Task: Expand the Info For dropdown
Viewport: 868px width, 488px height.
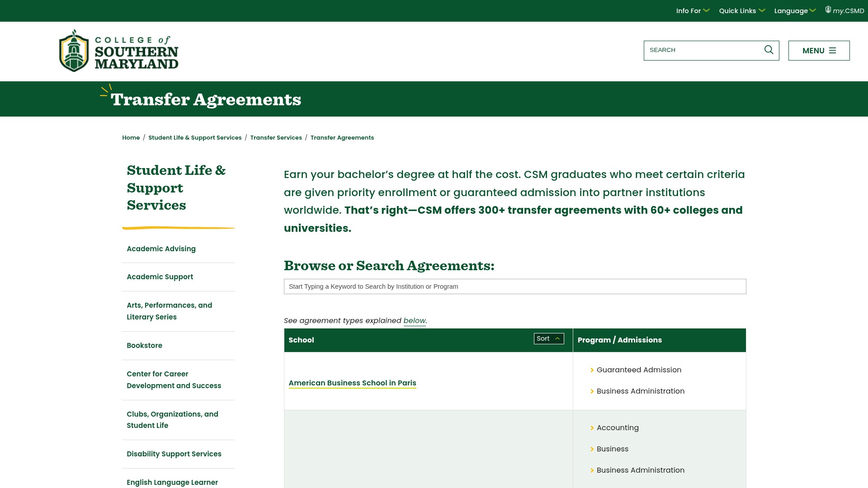Action: coord(693,11)
